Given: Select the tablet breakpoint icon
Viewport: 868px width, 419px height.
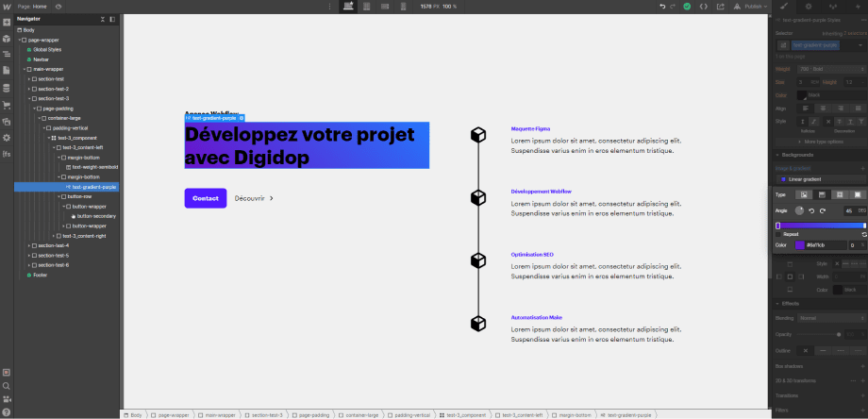Looking at the screenshot, I should coord(366,7).
